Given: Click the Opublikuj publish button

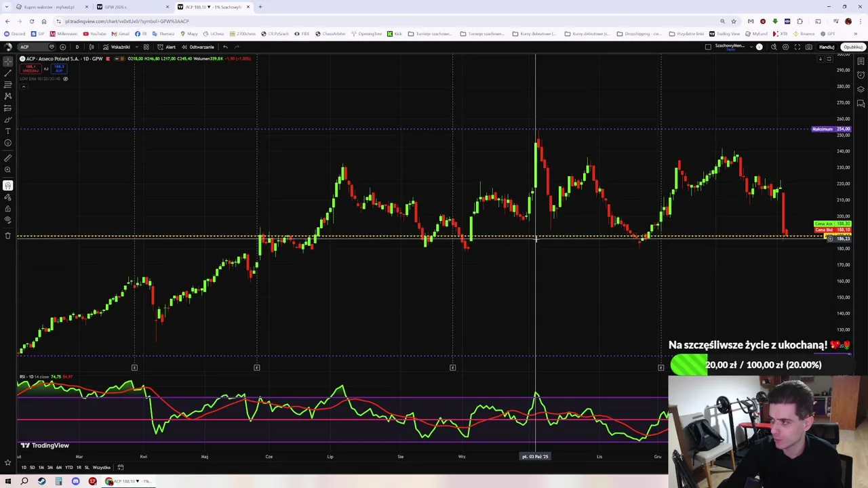Looking at the screenshot, I should tap(853, 47).
